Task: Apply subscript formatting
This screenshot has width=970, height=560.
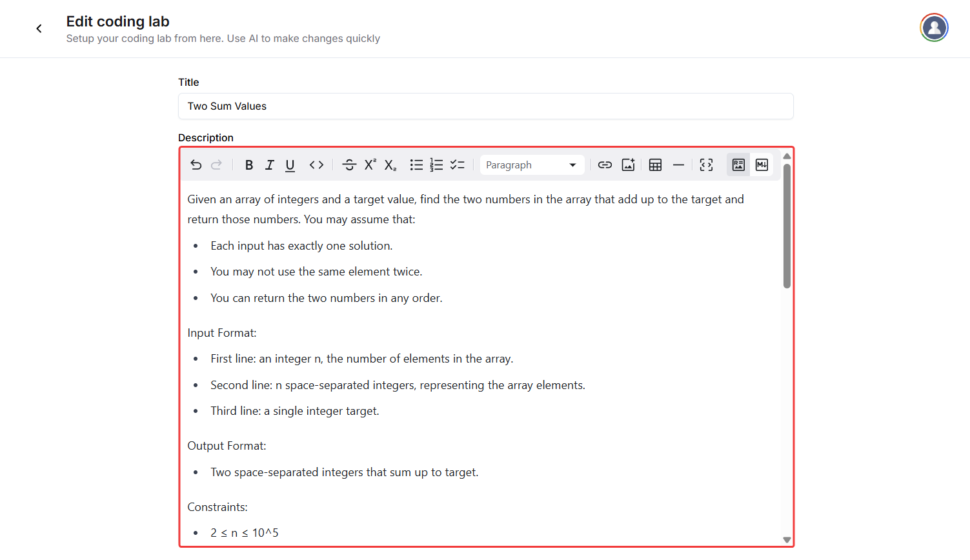Action: point(390,165)
